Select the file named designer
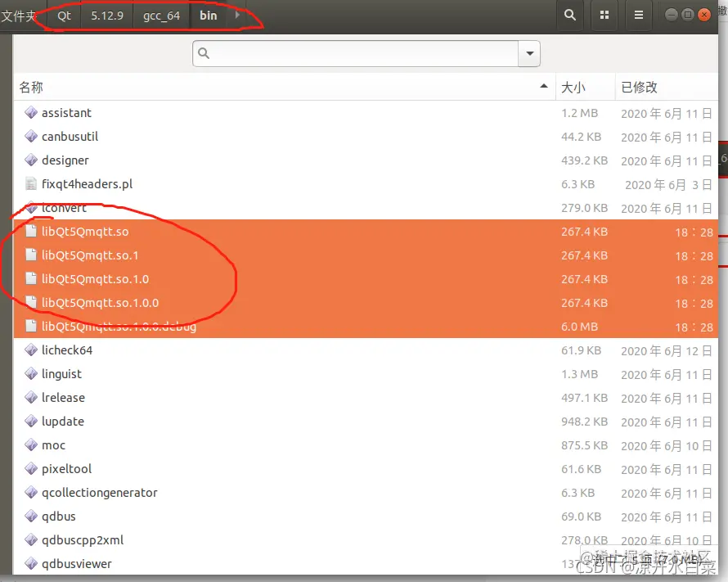 point(366,160)
